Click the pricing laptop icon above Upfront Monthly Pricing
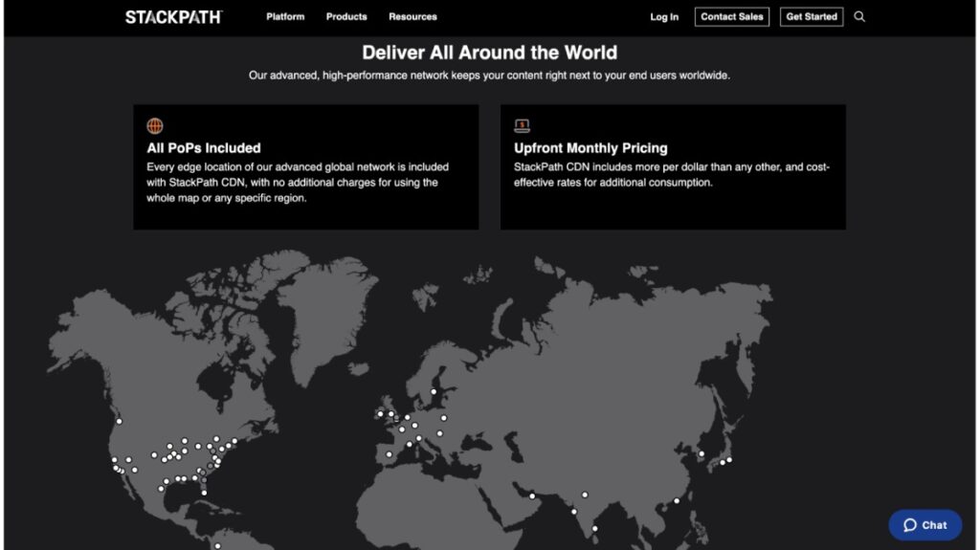Screen dimensions: 980x550 click(x=522, y=125)
